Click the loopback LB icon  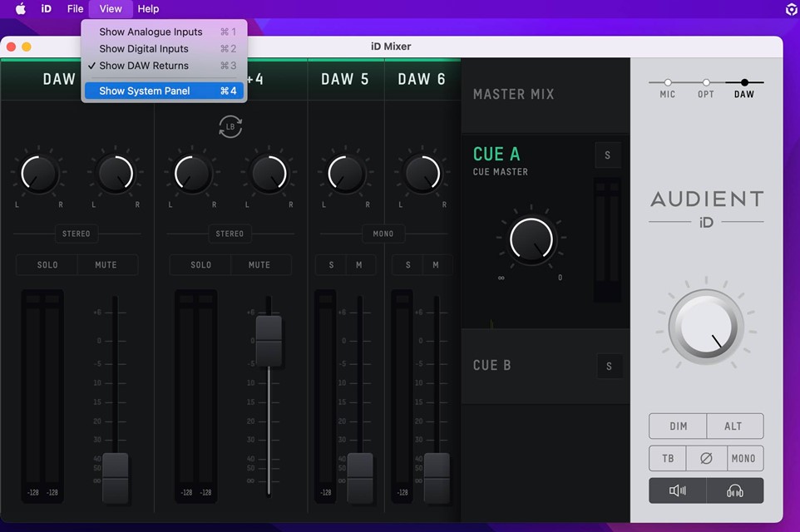point(230,126)
